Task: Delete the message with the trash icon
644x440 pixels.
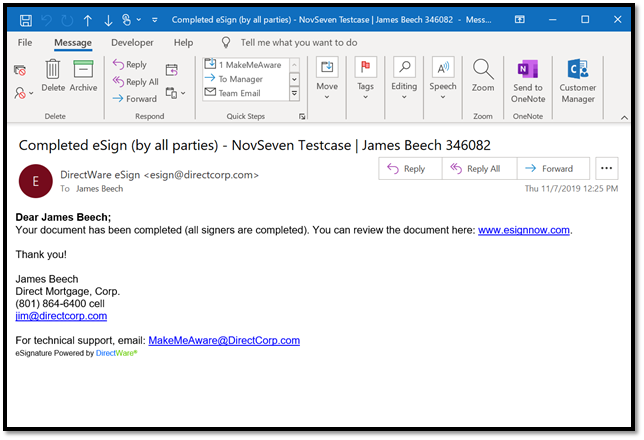Action: (x=53, y=76)
